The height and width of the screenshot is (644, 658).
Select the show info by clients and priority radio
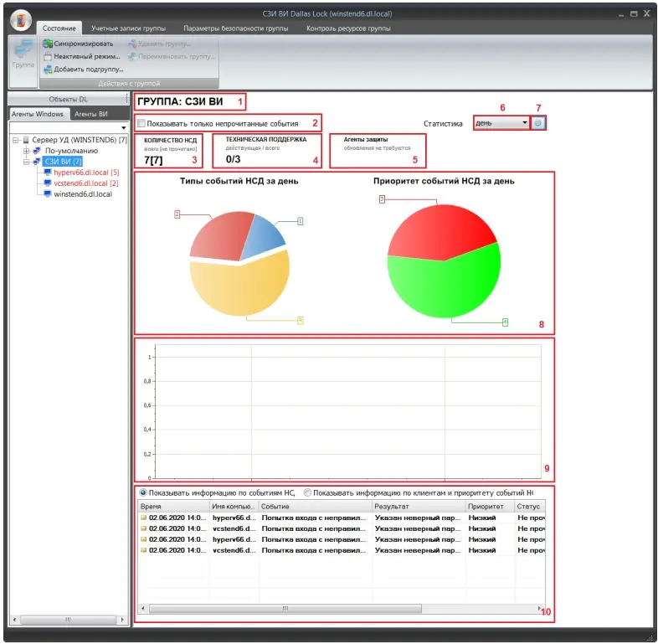(307, 492)
